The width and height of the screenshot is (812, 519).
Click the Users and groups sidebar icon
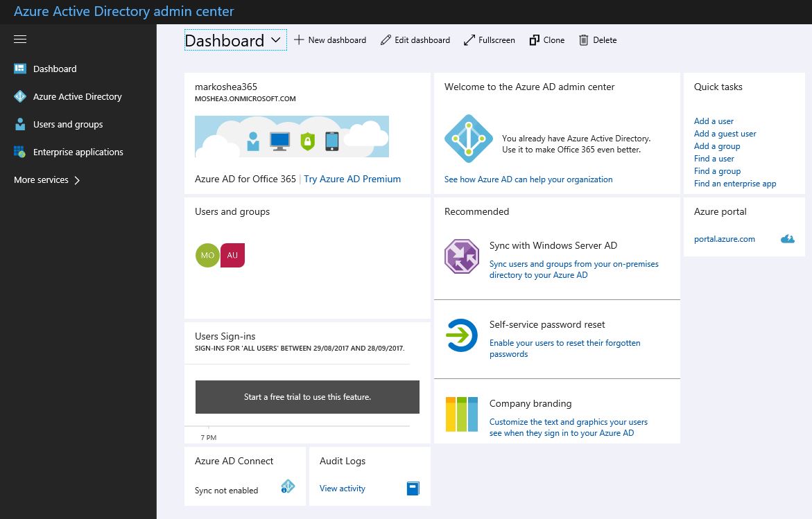click(20, 124)
